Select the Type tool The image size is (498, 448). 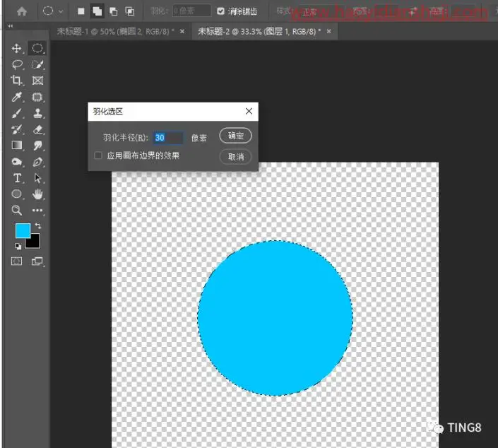(17, 178)
